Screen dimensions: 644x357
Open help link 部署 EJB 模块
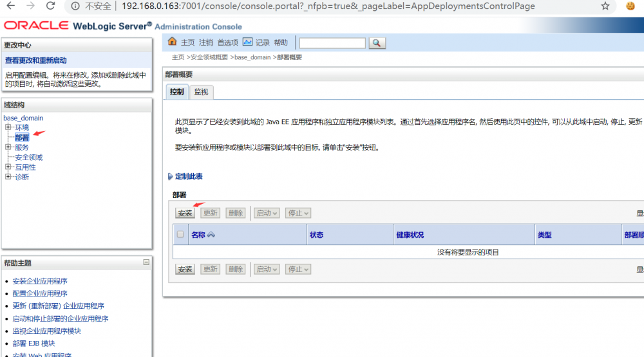[33, 343]
